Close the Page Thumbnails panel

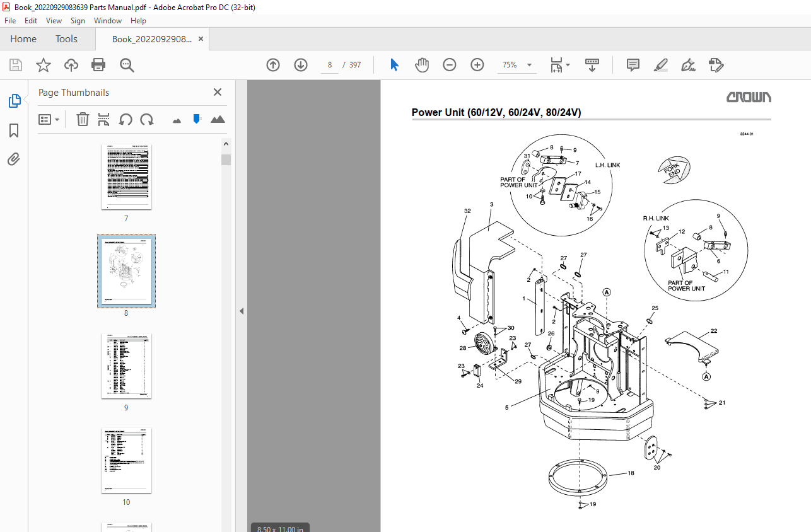[x=218, y=92]
